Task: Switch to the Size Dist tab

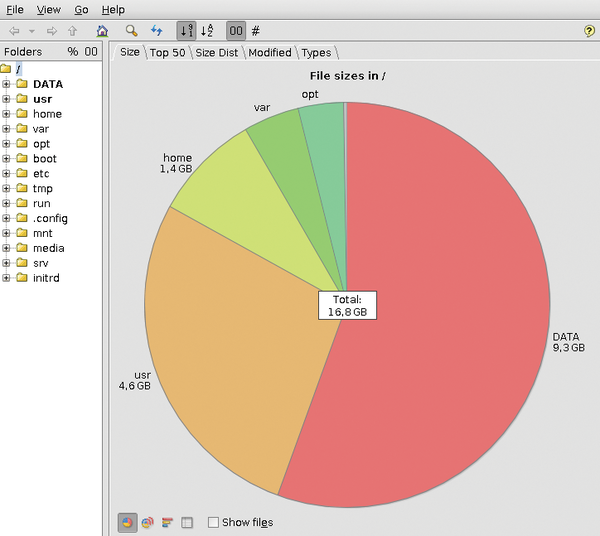Action: click(217, 52)
